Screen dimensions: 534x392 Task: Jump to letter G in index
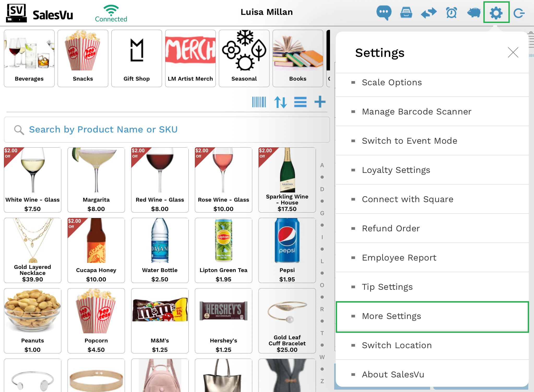[322, 213]
